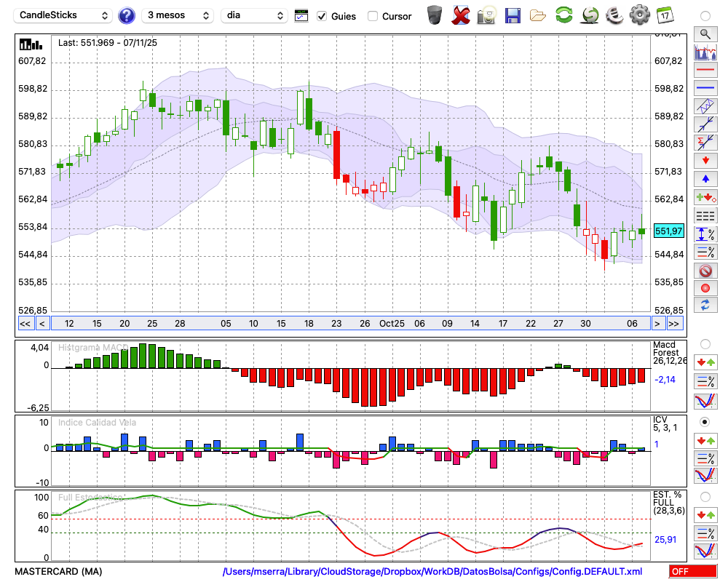Place a red down arrow marker

click(705, 161)
